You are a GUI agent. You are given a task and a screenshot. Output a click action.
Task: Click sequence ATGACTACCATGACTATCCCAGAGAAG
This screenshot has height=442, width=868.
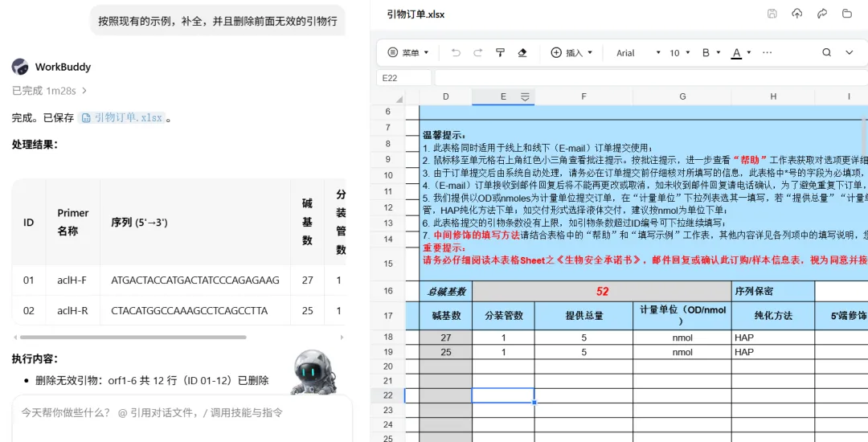(x=194, y=280)
